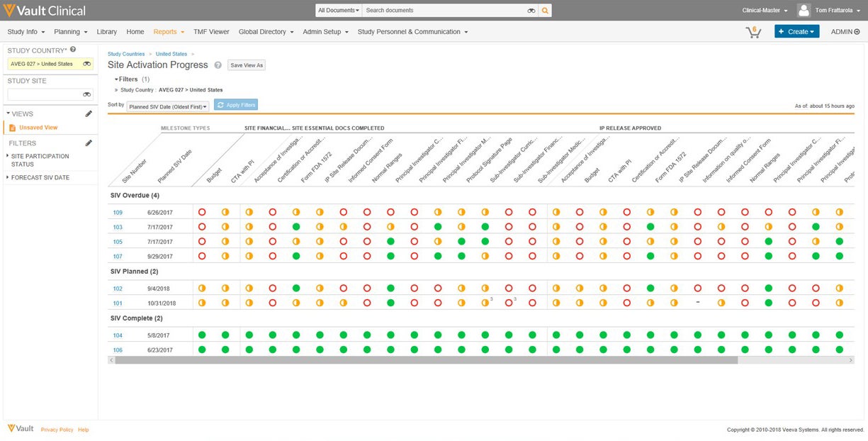Collapse the Filters section above the table
Image resolution: width=868 pixels, height=441 pixels.
117,79
